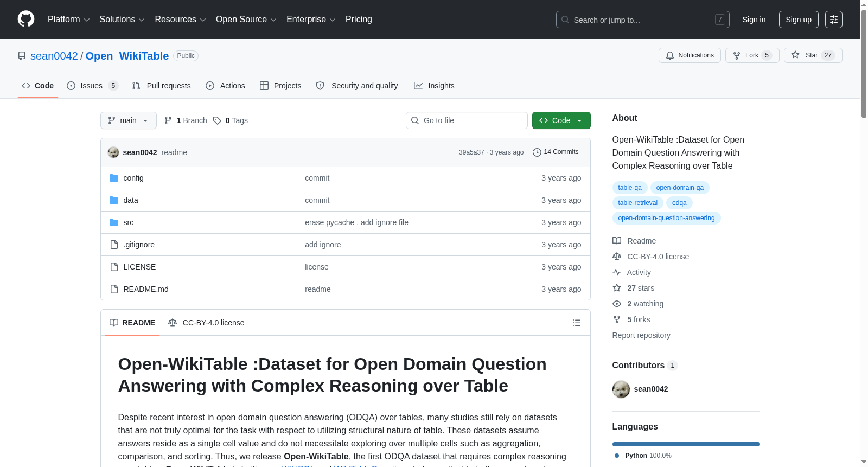
Task: Open the 14 Commits history link
Action: tap(556, 152)
